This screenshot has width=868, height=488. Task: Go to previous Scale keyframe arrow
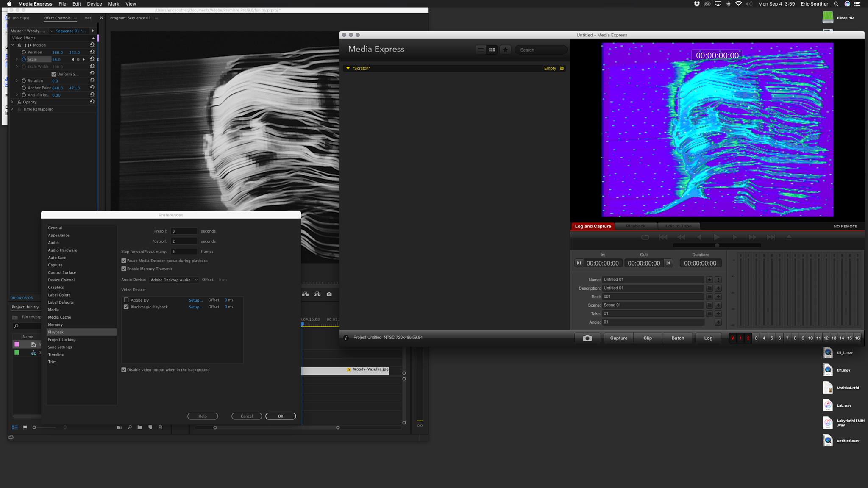coord(73,59)
